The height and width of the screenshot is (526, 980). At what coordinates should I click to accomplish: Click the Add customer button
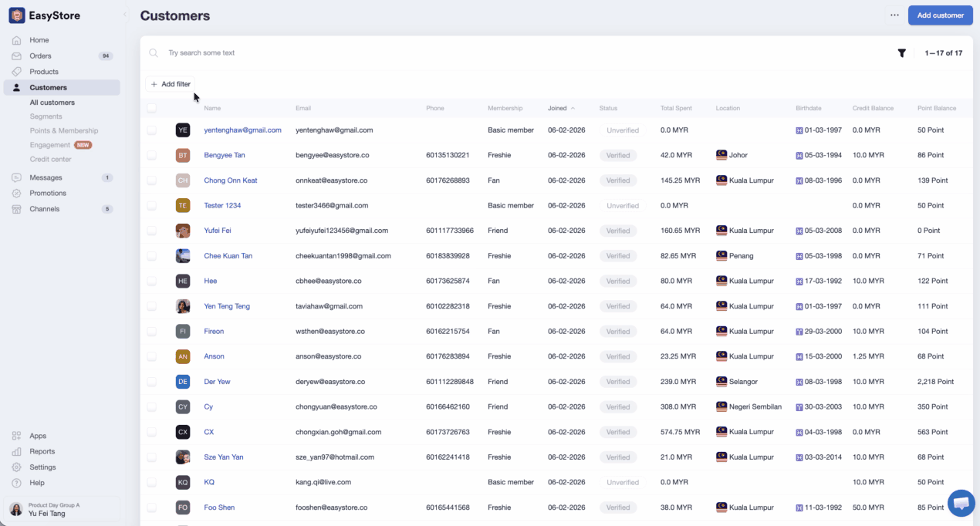point(940,15)
